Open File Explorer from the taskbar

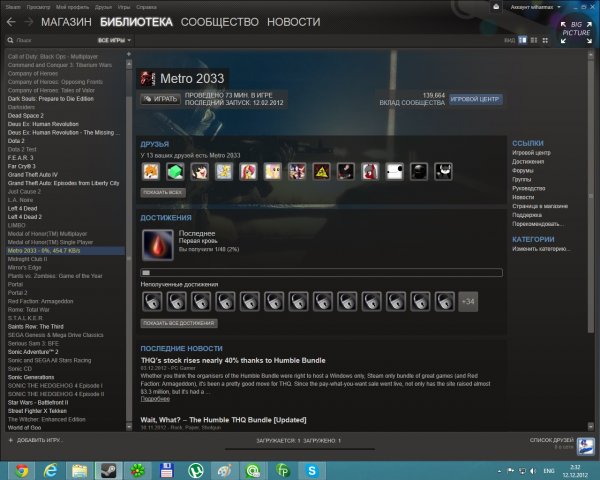[79, 470]
